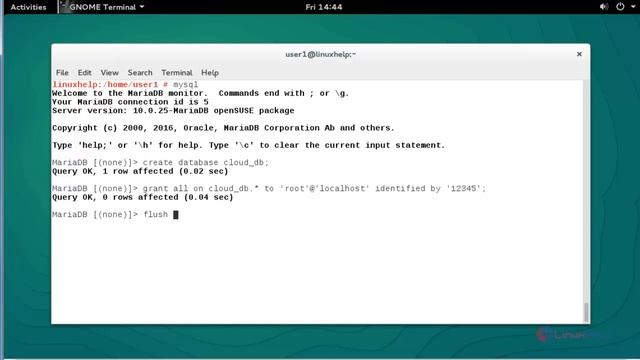Click the 'flush' command prompt line

point(115,215)
